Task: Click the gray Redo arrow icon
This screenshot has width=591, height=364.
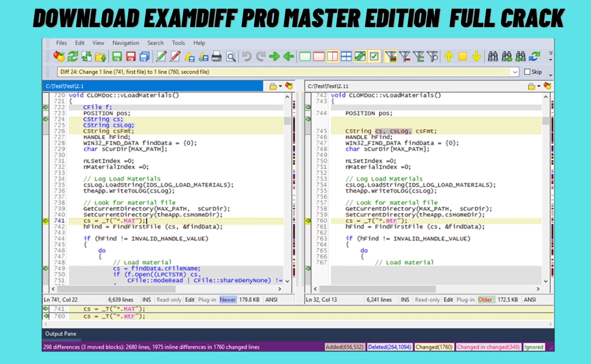Action: click(x=261, y=57)
